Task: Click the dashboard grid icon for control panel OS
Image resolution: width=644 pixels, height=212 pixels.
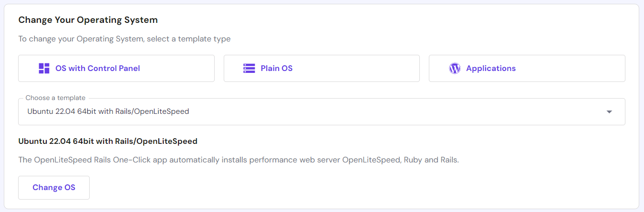Action: 44,68
